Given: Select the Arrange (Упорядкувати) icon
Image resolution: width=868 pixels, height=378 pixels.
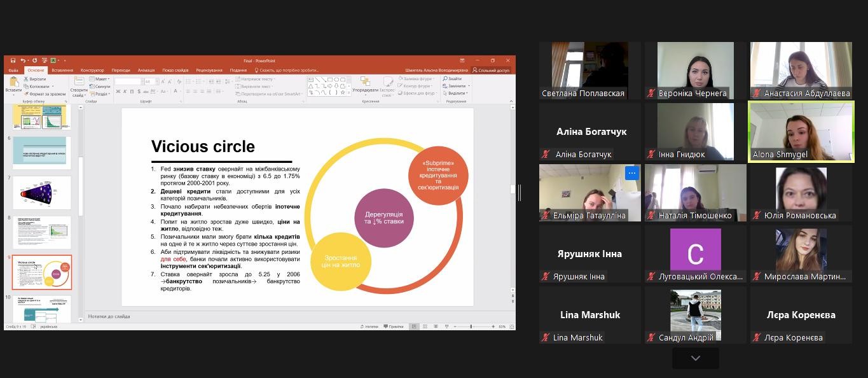Looking at the screenshot, I should 364,82.
